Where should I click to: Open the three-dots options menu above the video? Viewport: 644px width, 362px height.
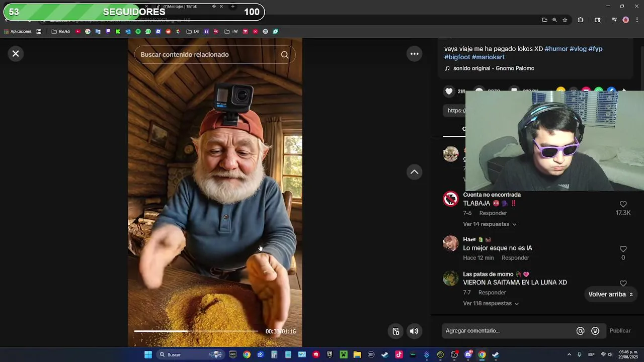[x=415, y=54]
